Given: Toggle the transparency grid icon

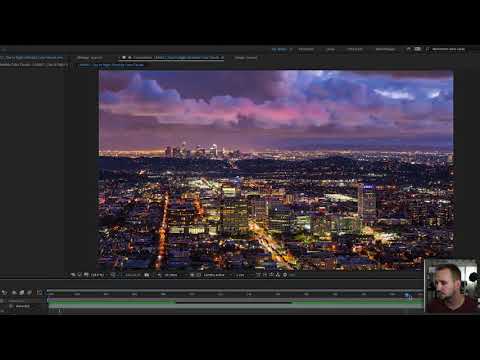Looking at the screenshot, I should pyautogui.click(x=199, y=275).
